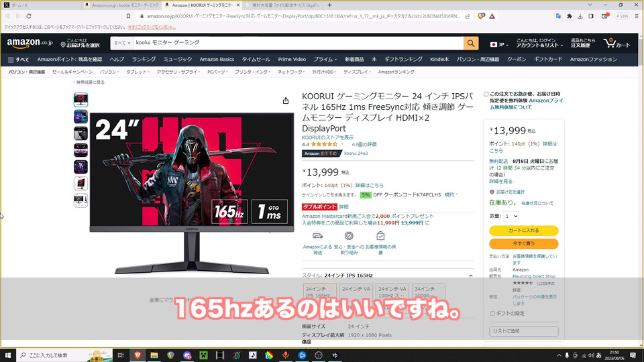This screenshot has height=362, width=644.
Task: Click inside the Amazon search field
Action: click(x=298, y=43)
